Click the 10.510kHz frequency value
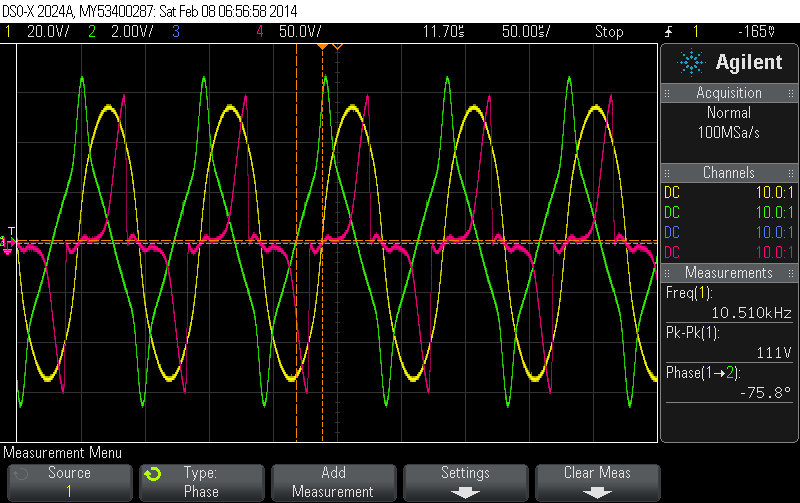Image resolution: width=800 pixels, height=503 pixels. [752, 313]
